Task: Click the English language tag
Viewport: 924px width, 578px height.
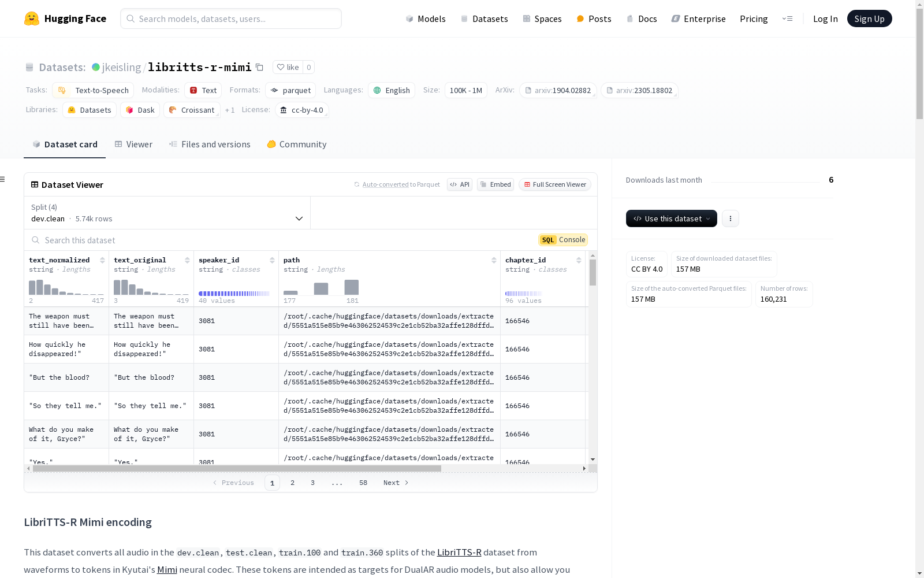Action: (x=392, y=90)
